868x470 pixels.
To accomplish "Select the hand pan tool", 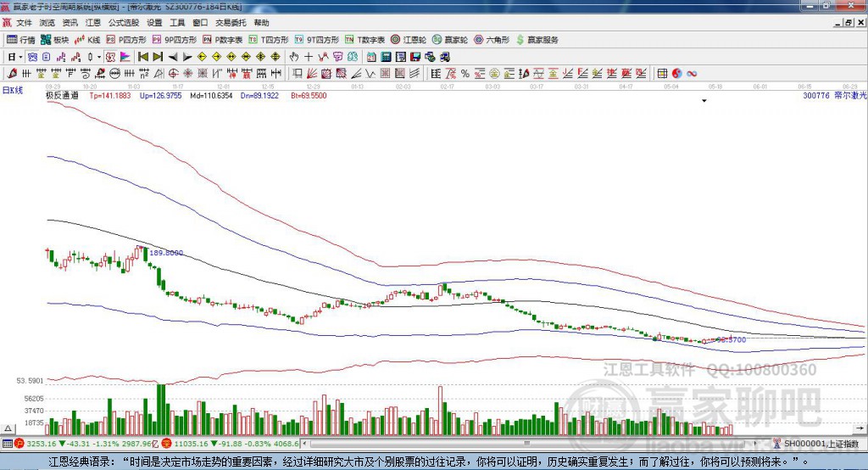I will click(x=294, y=57).
